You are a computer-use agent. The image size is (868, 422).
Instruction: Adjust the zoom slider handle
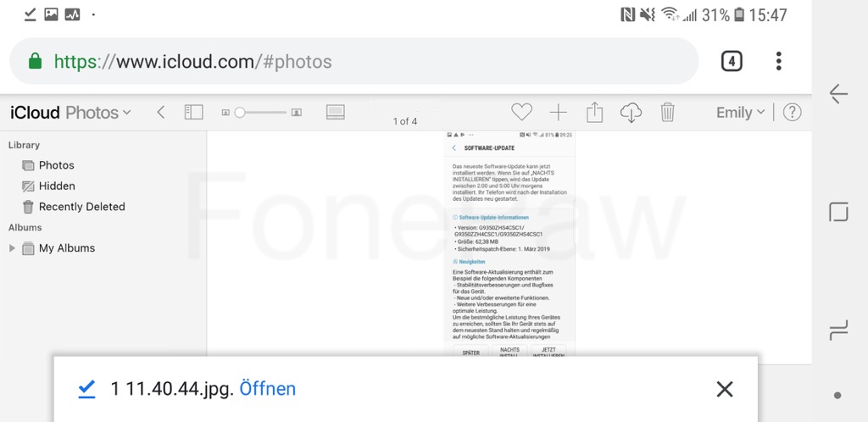(x=240, y=113)
